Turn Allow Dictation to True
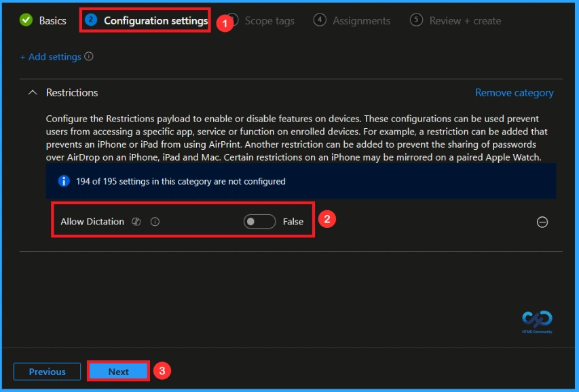The height and width of the screenshot is (392, 579). tap(259, 221)
